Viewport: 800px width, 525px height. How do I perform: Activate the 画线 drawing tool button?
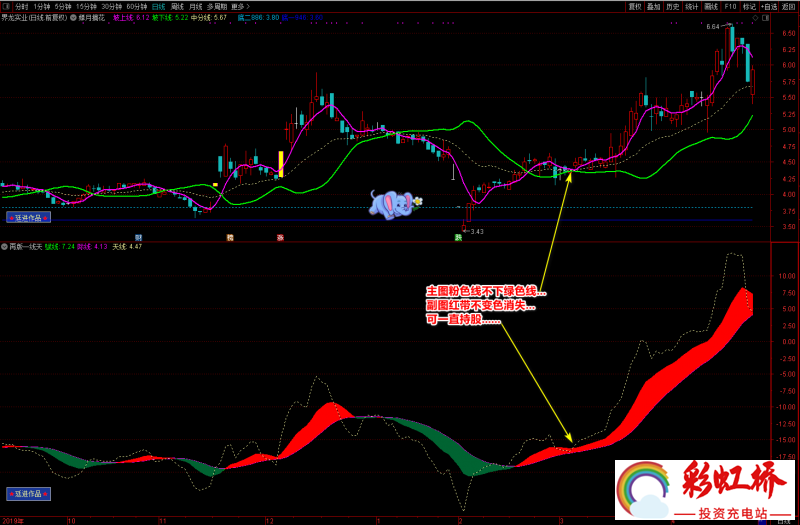[711, 7]
